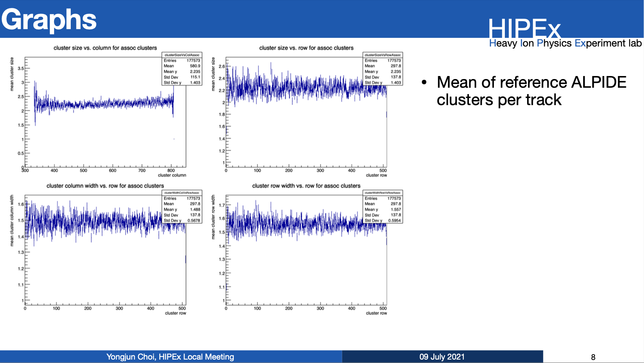
Task: Open the clusterSizeVsRowAssoc stats box
Action: point(383,69)
